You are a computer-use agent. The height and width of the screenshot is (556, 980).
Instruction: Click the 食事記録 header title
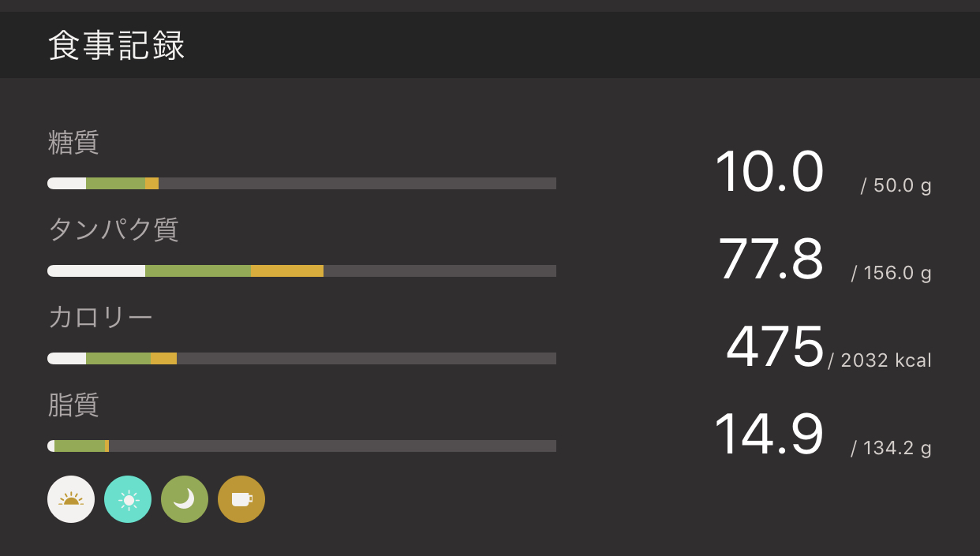click(x=117, y=46)
